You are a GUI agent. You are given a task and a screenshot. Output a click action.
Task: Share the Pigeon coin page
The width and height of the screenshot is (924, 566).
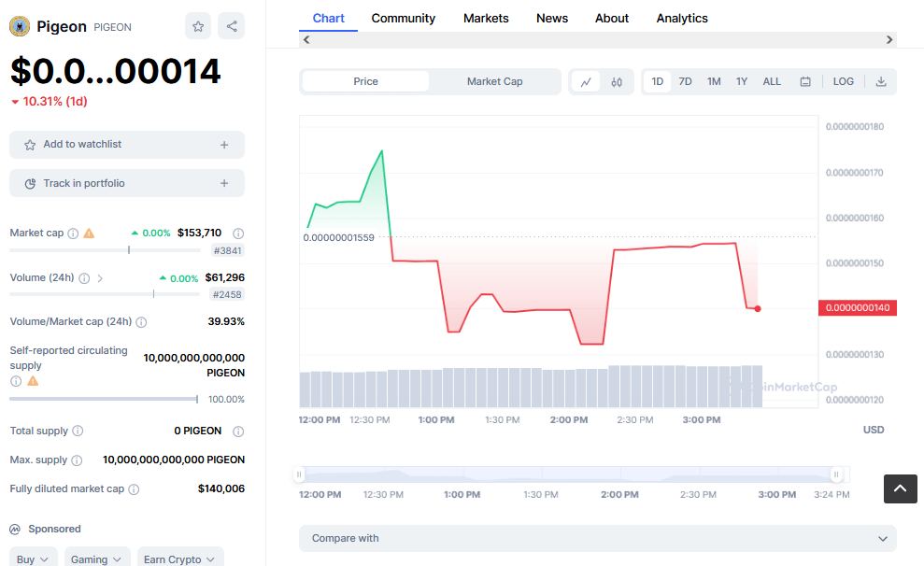tap(231, 26)
